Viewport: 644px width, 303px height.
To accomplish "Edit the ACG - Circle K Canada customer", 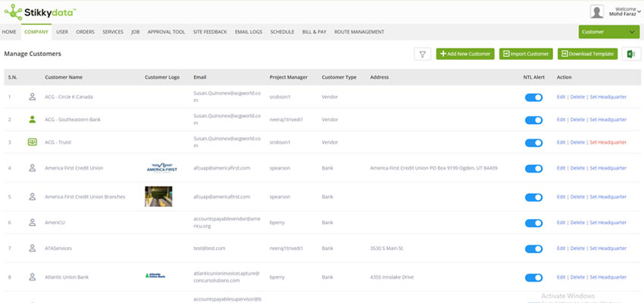I will [561, 97].
